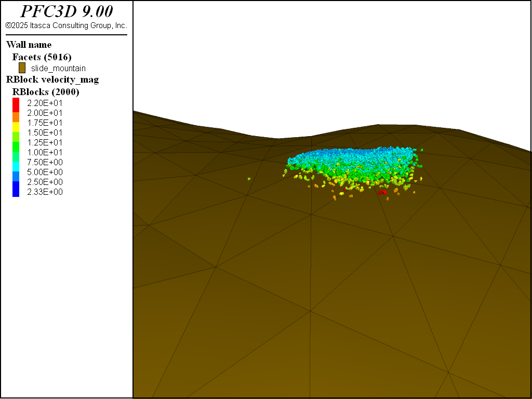Click the 2.33E+00 legend value
The image size is (532, 399).
45,192
